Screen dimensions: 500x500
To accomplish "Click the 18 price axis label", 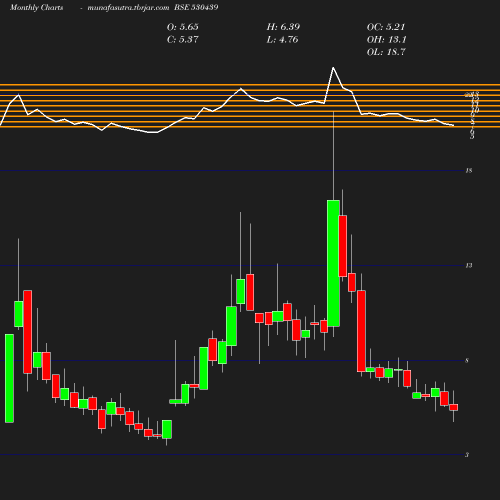I will (x=469, y=171).
